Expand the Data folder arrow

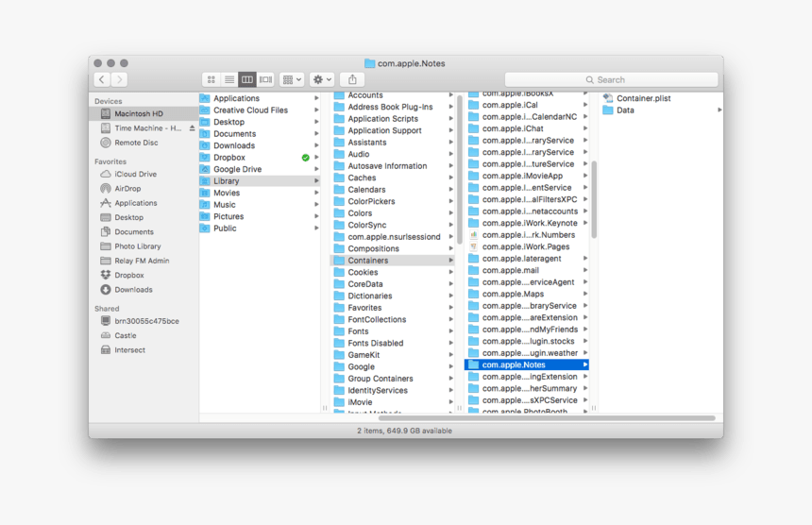[719, 110]
